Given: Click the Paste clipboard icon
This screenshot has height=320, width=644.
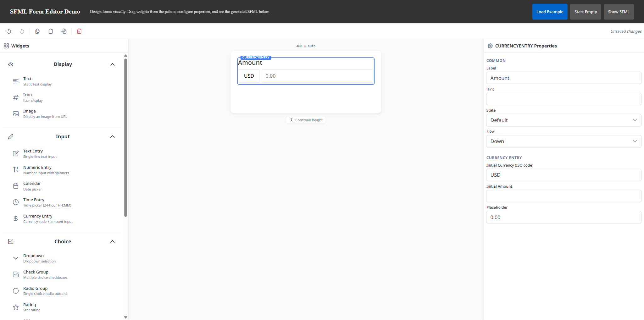Looking at the screenshot, I should (51, 31).
